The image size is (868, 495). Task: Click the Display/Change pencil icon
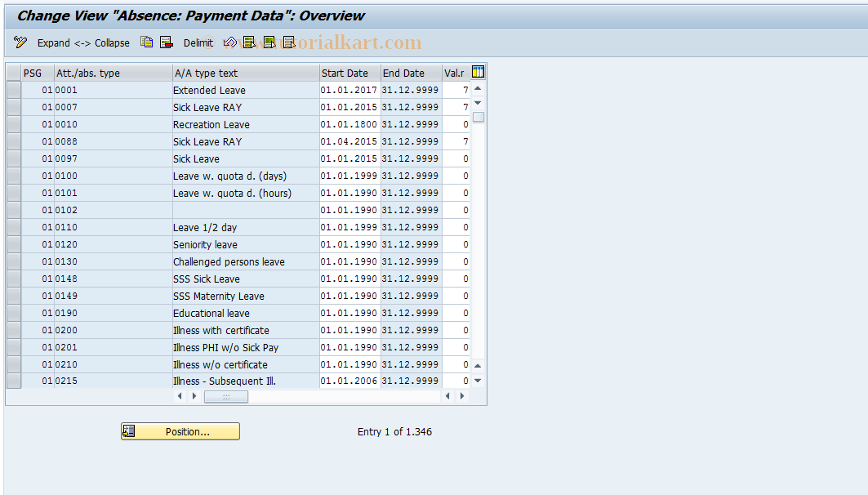point(20,42)
